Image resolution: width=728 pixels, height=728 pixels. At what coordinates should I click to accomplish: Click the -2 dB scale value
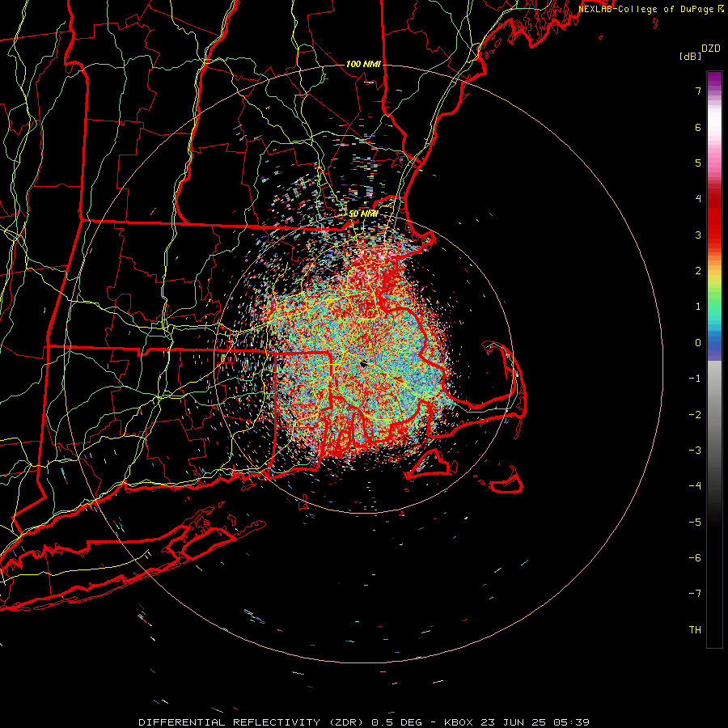point(695,415)
